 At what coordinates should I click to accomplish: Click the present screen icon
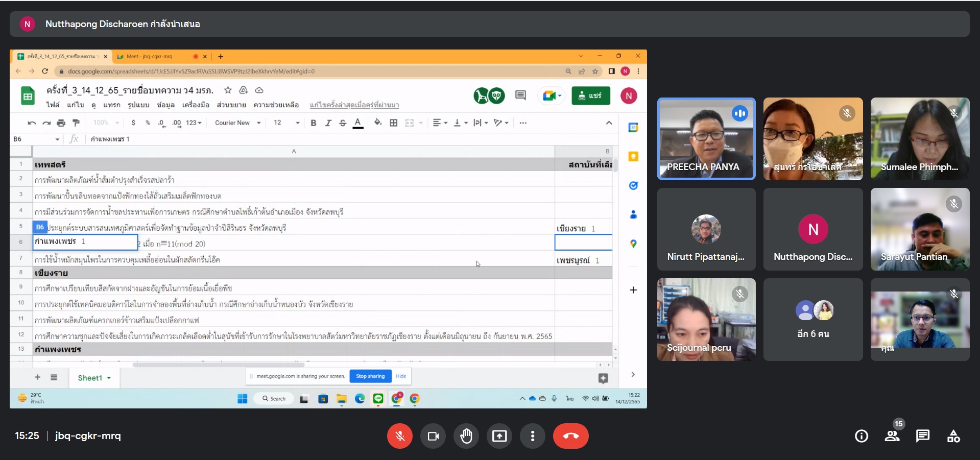[499, 436]
